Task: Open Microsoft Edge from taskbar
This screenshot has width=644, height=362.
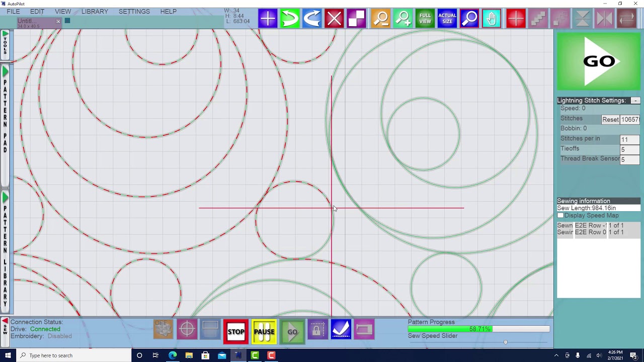Action: [173, 355]
